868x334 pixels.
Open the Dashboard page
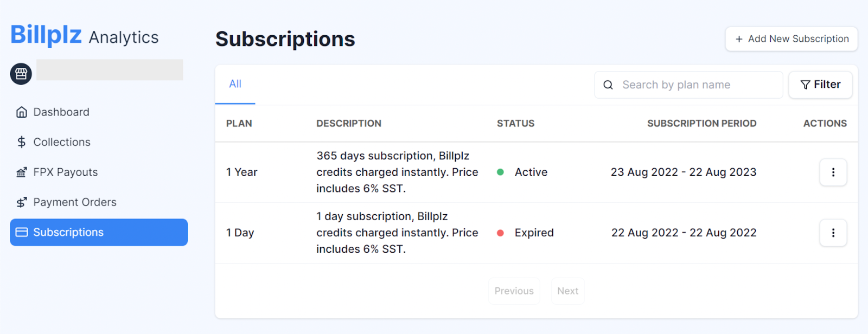61,112
